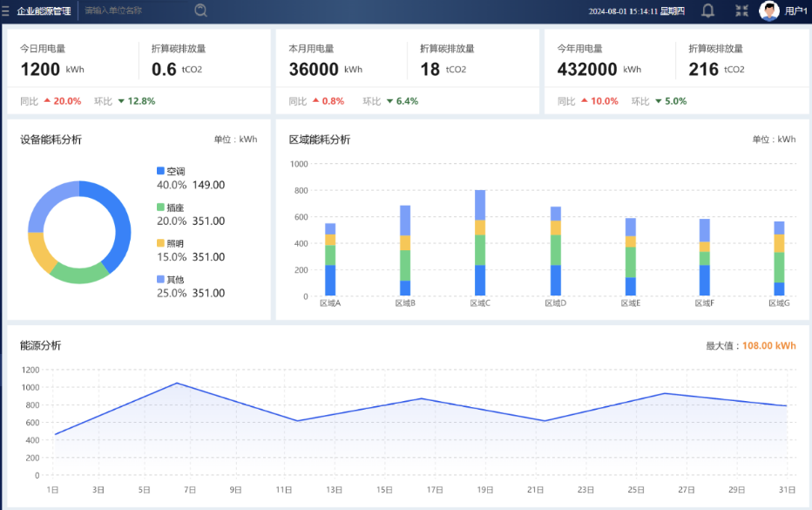Open the hamburger menu icon

point(6,11)
